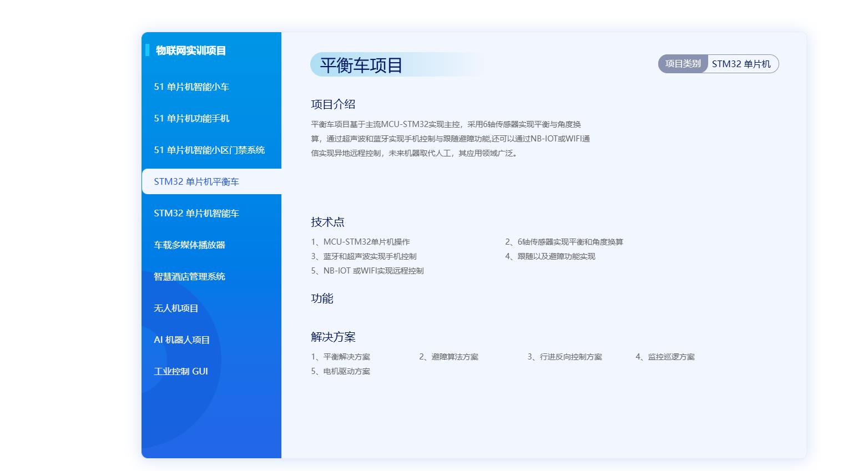Screen dimensions: 868x471
Task: Select the STM32 单片机平衡车 tab
Action: pos(196,181)
